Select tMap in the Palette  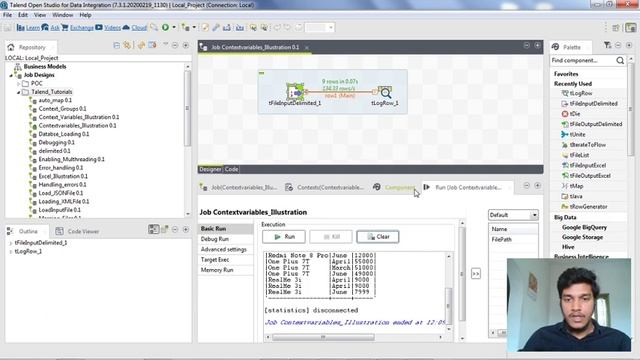[x=572, y=186]
